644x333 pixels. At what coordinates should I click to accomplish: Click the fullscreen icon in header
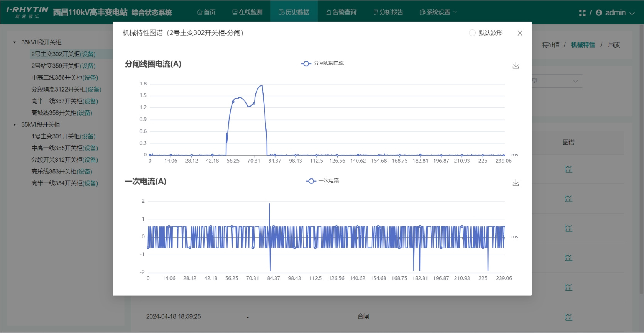(582, 13)
